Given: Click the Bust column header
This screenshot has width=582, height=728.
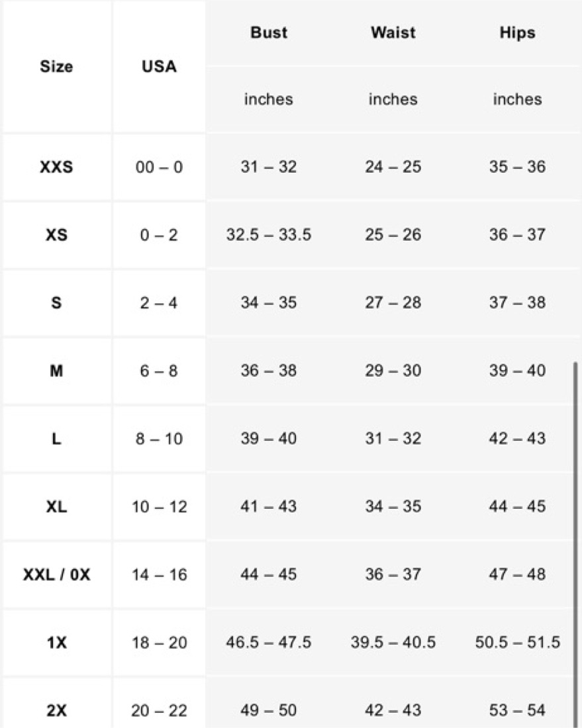Looking at the screenshot, I should (x=268, y=32).
